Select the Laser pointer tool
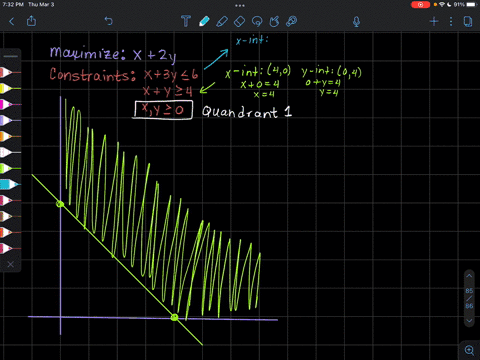Image resolution: width=480 pixels, height=360 pixels. 291,21
